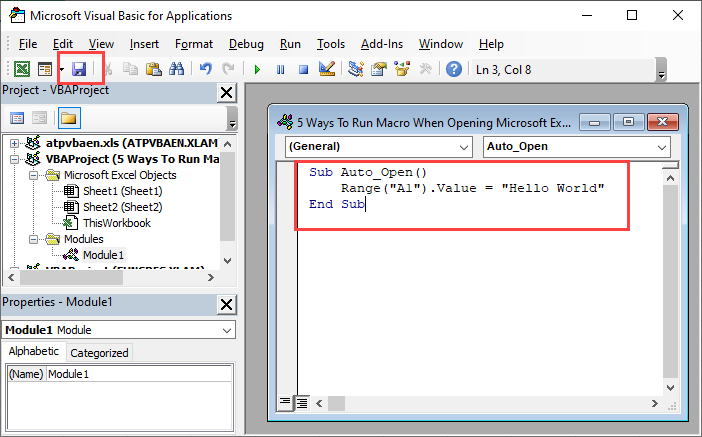Click the Copy toolbar icon
The height and width of the screenshot is (437, 702).
point(130,69)
